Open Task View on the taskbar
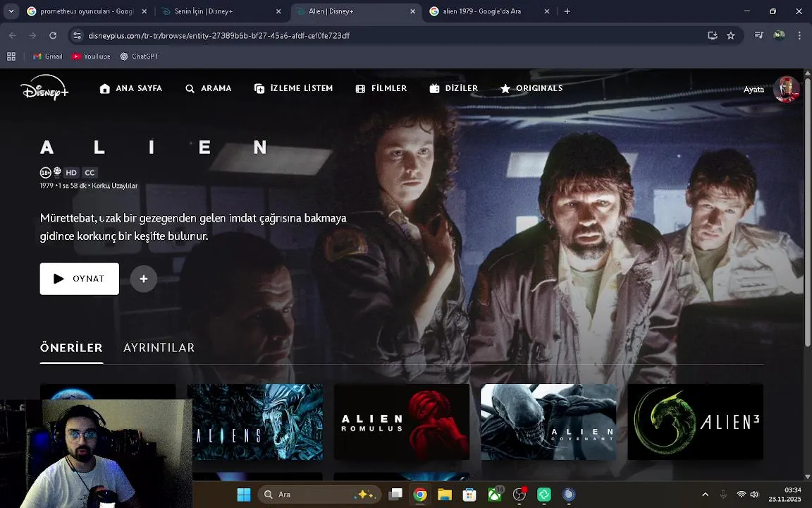This screenshot has height=508, width=812. tap(396, 495)
